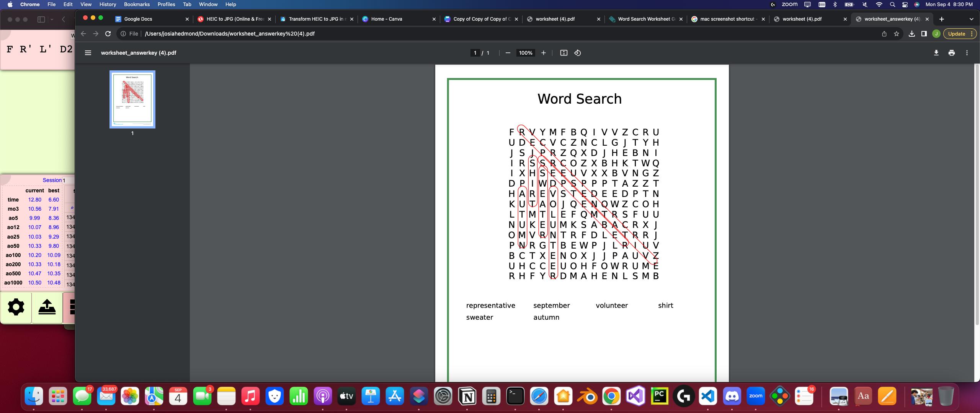Open Chrome downloads icon in toolbar
Screen dimensions: 980x413
tap(911, 34)
